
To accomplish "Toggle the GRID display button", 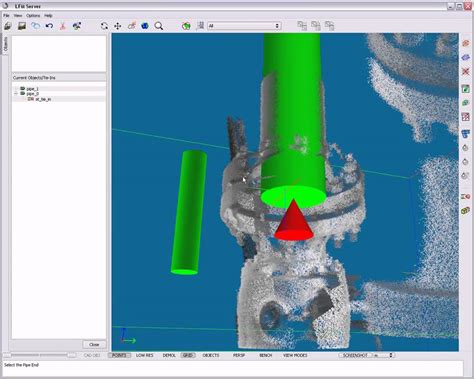I will (188, 355).
